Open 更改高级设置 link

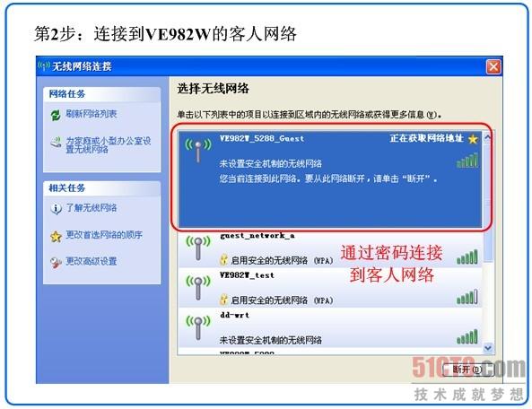click(x=92, y=261)
